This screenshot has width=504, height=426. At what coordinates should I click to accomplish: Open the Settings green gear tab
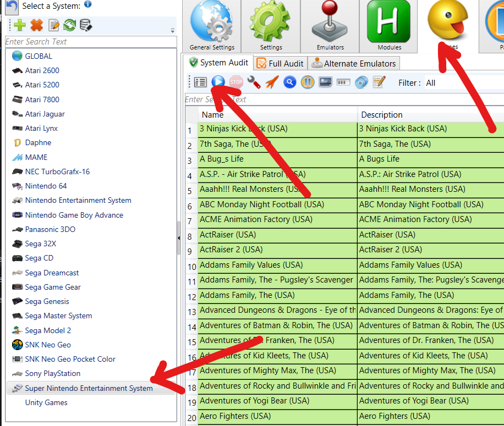(271, 26)
